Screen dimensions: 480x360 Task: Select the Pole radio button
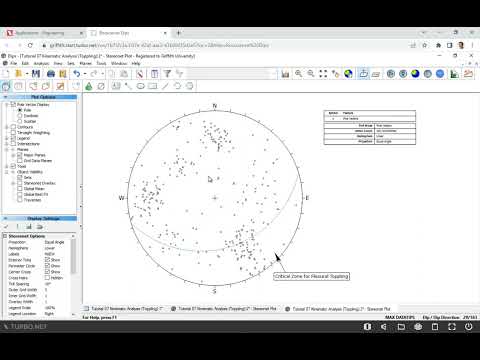coord(20,110)
